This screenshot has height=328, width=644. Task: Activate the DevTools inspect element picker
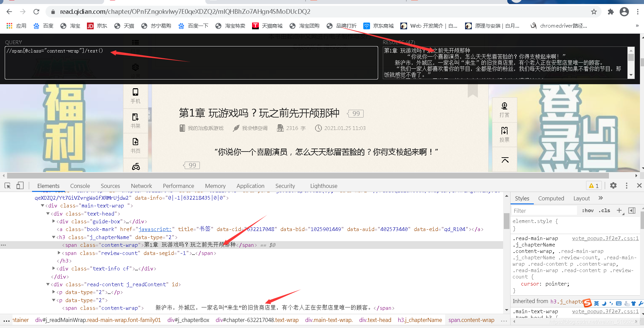click(x=8, y=186)
